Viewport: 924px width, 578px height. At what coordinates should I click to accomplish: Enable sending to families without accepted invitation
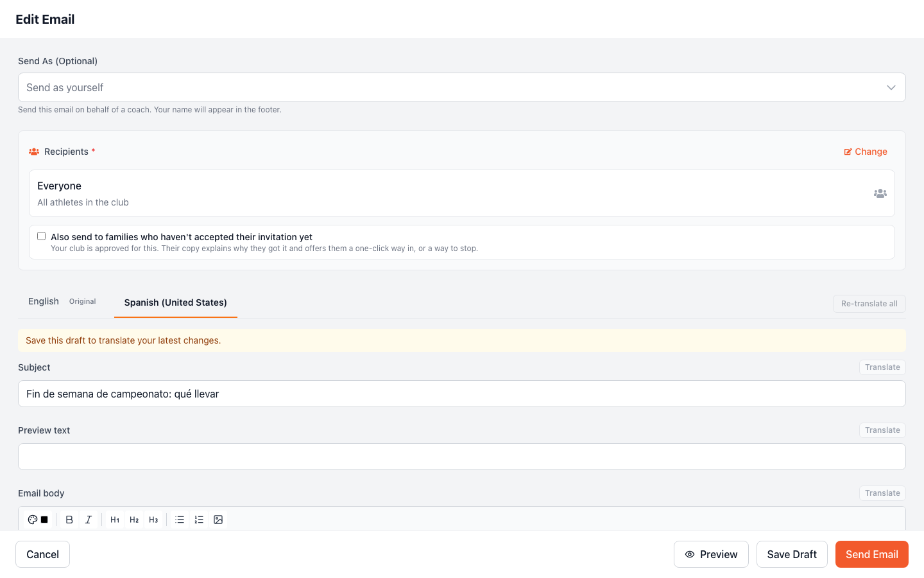42,236
